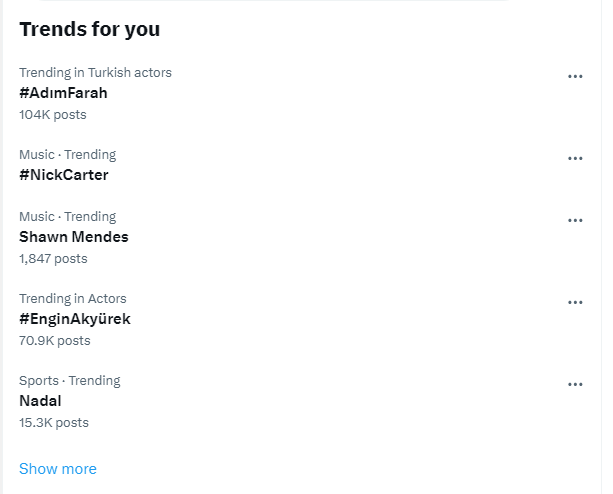Click the 15.3K posts count
The image size is (613, 494).
point(53,423)
